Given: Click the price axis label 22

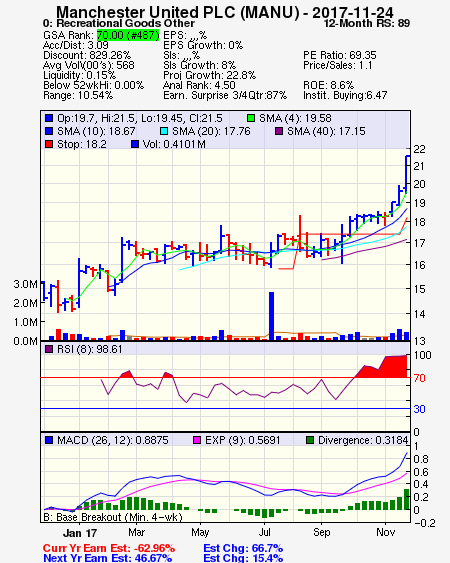Looking at the screenshot, I should coord(419,149).
